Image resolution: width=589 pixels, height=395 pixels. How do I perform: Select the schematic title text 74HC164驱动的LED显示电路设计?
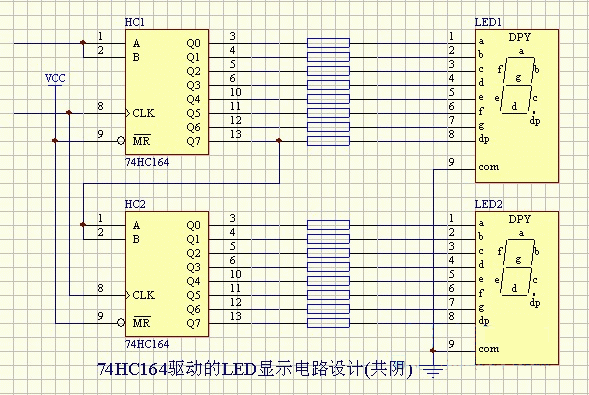click(255, 369)
